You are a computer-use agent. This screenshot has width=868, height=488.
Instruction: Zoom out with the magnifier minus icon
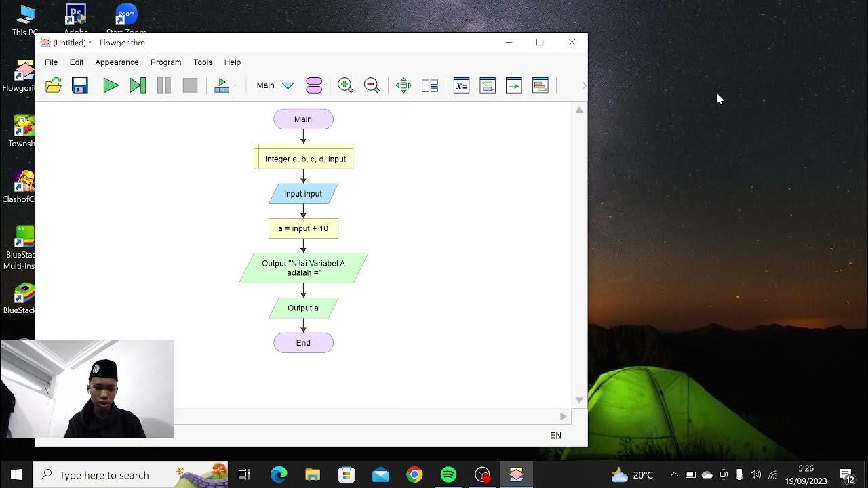click(x=372, y=85)
